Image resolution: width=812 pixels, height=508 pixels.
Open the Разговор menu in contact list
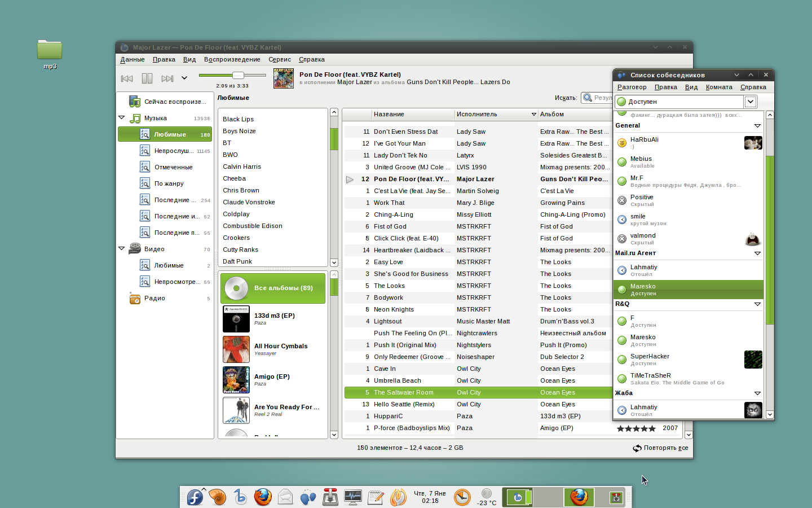[632, 87]
